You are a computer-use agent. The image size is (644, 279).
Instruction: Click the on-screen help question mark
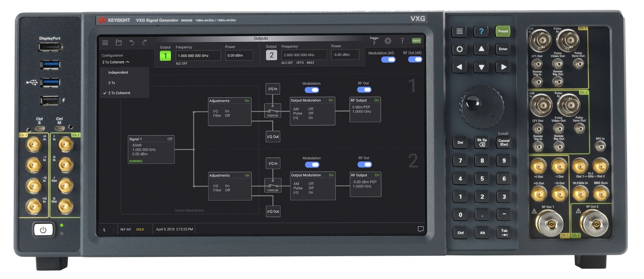[402, 41]
